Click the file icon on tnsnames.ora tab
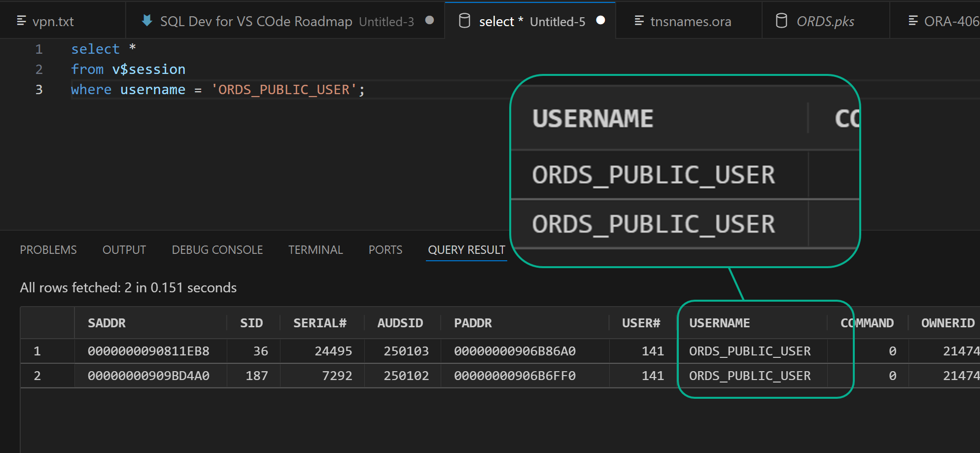Image resolution: width=980 pixels, height=453 pixels. point(639,21)
